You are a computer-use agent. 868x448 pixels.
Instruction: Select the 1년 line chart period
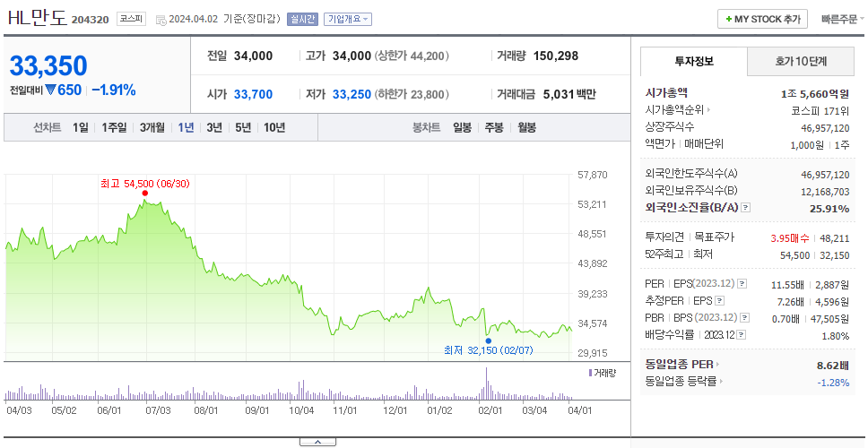click(186, 128)
